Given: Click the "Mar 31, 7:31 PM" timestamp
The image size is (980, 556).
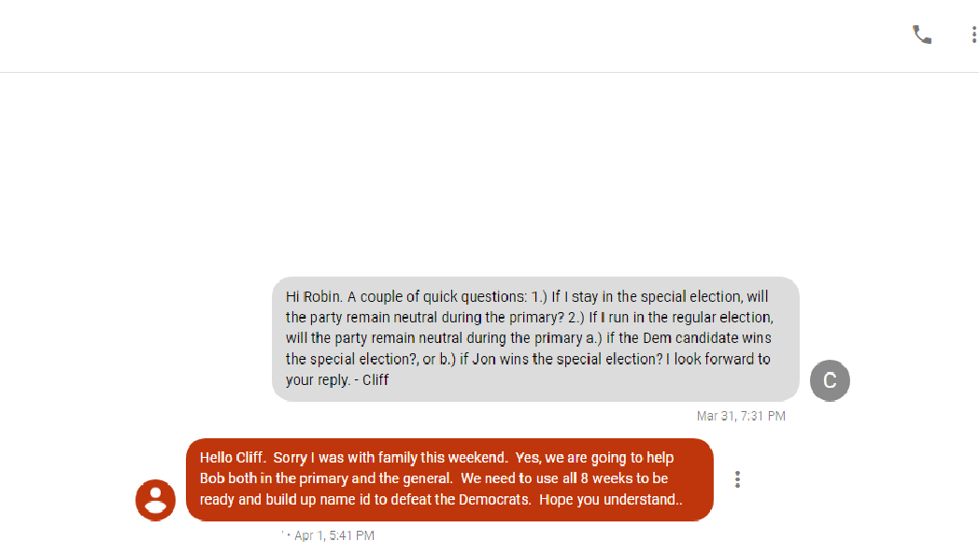Looking at the screenshot, I should 741,416.
